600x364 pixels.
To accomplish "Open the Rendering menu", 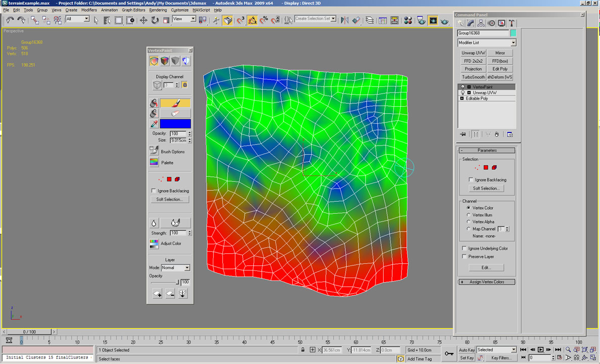I will pyautogui.click(x=158, y=10).
